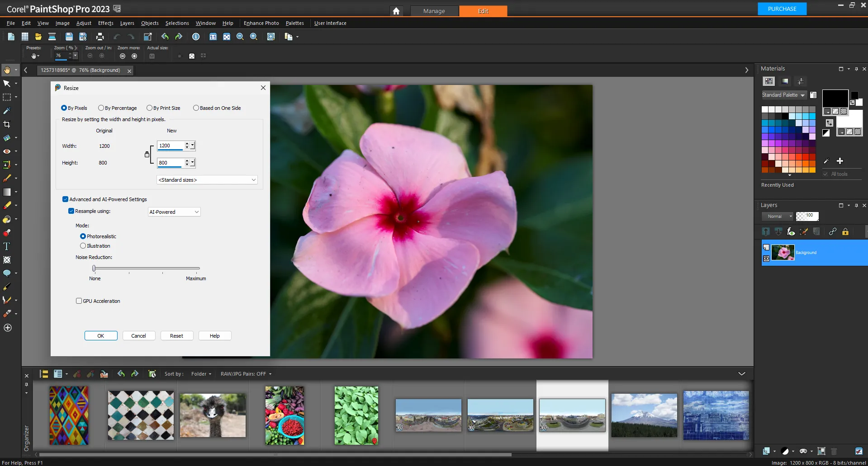Select the Text tool

point(7,246)
